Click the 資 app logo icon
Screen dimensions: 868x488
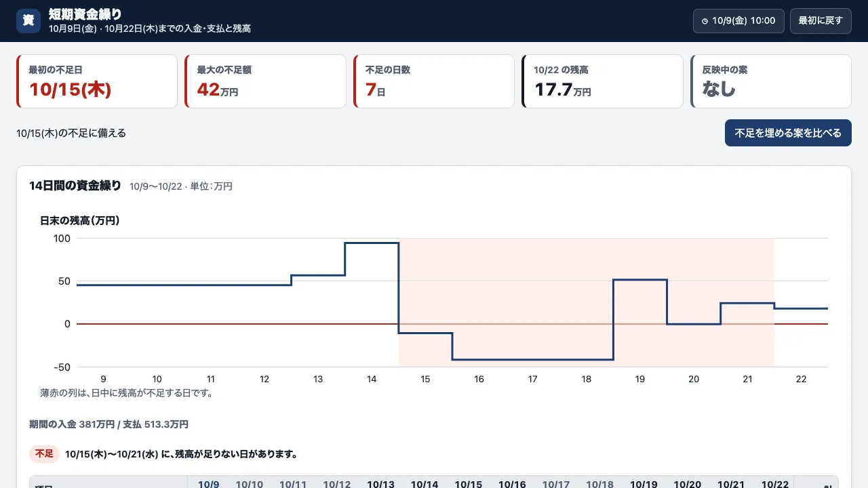[28, 20]
